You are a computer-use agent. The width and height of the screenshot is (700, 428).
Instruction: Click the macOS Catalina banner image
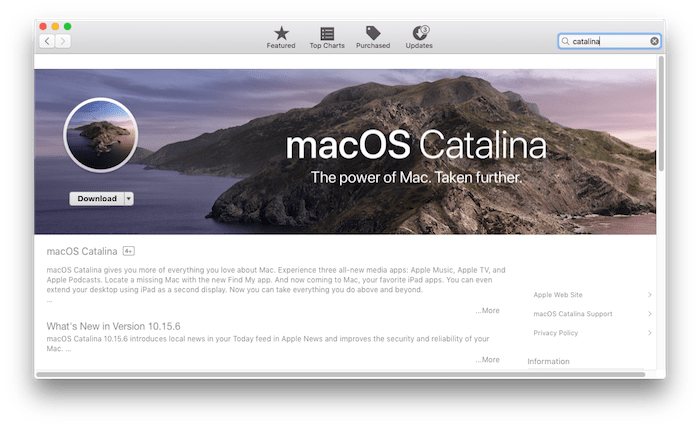[x=345, y=151]
